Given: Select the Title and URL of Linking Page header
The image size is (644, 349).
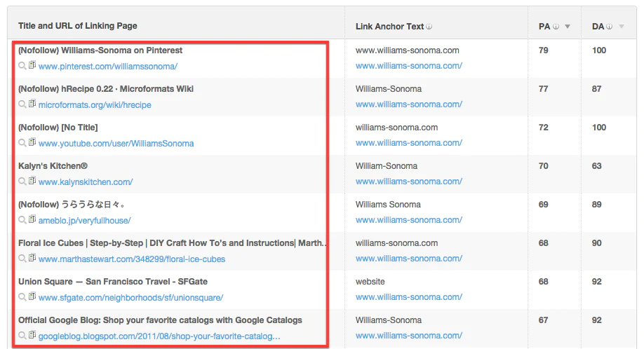Looking at the screenshot, I should point(78,26).
